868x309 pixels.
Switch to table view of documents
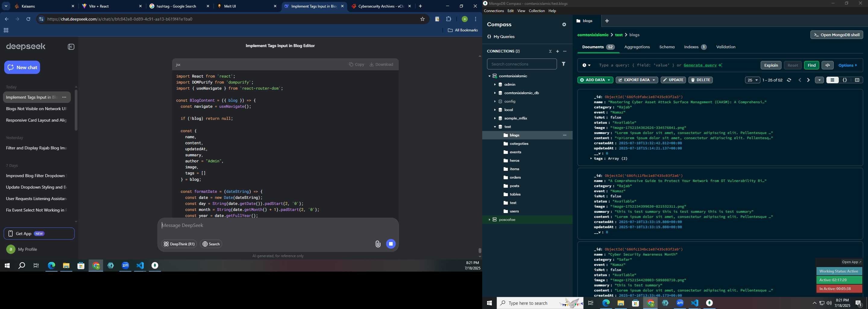point(857,80)
